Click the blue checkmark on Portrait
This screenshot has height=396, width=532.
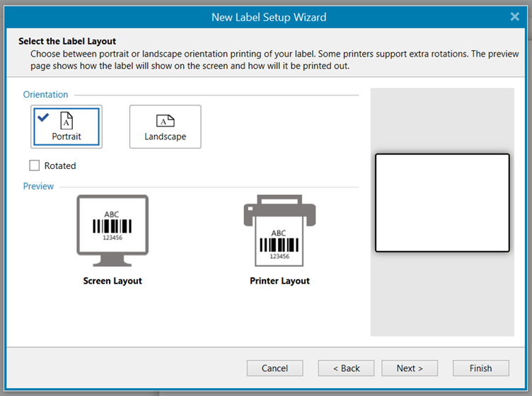[x=43, y=117]
